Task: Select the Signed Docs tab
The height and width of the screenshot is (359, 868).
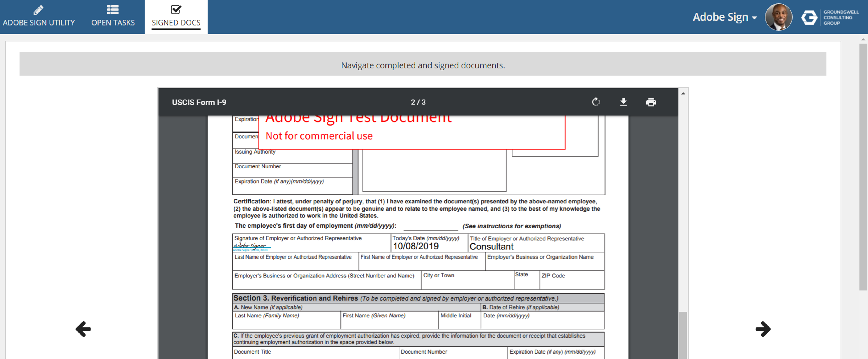Action: (x=176, y=17)
